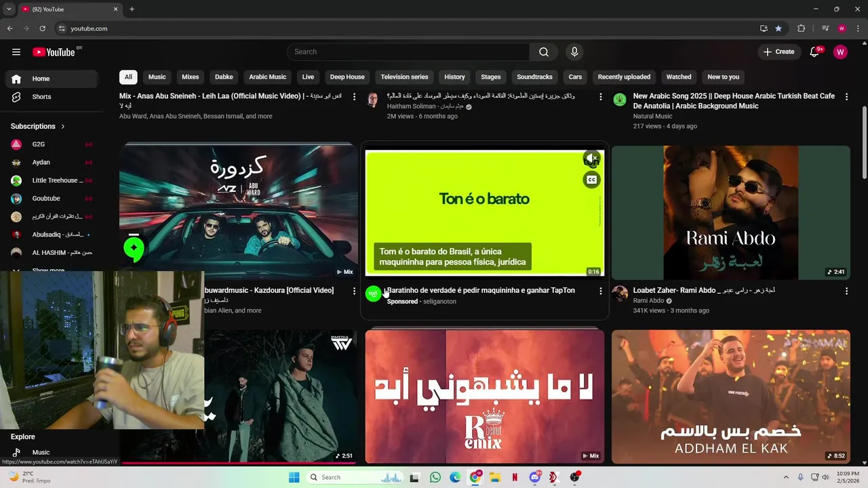Go to Home in the sidebar
868x488 pixels.
[x=52, y=79]
